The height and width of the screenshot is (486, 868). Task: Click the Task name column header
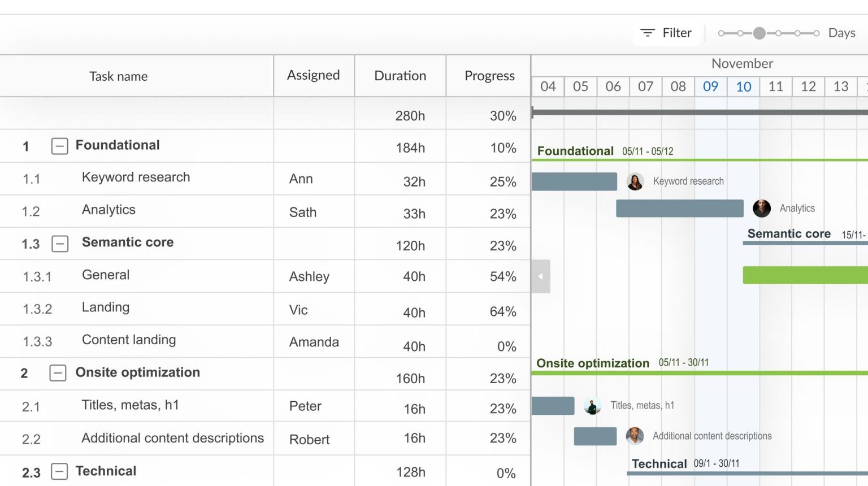pyautogui.click(x=118, y=76)
